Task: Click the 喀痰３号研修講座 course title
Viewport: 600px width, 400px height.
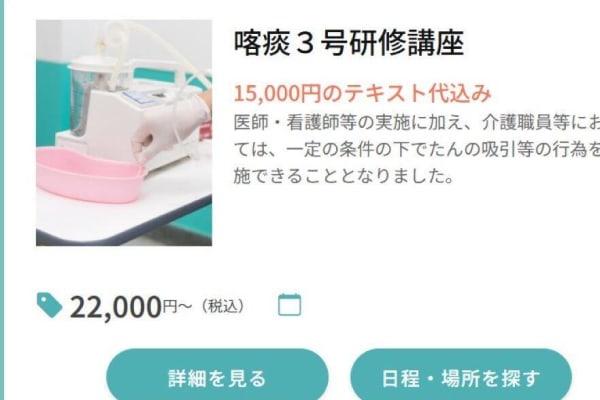Action: pyautogui.click(x=349, y=43)
